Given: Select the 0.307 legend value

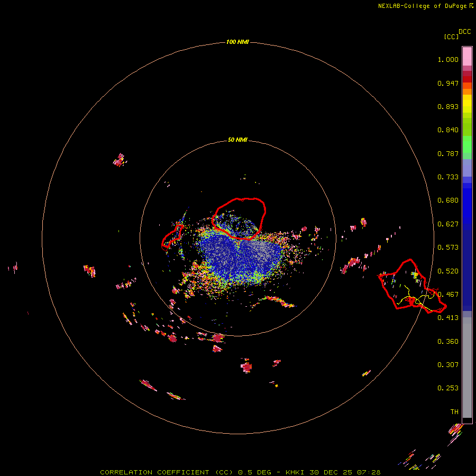Looking at the screenshot, I should 448,365.
